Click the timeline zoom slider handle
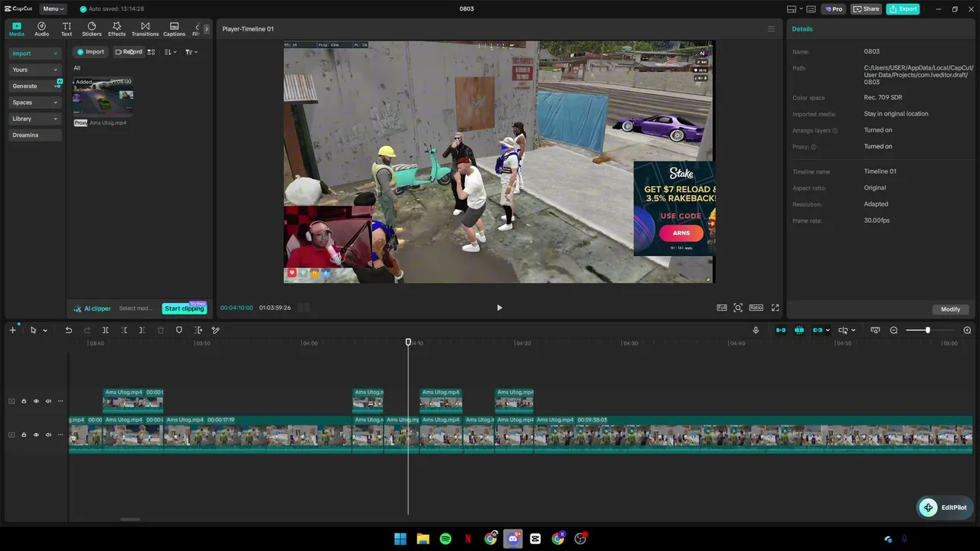980x551 pixels. (927, 331)
